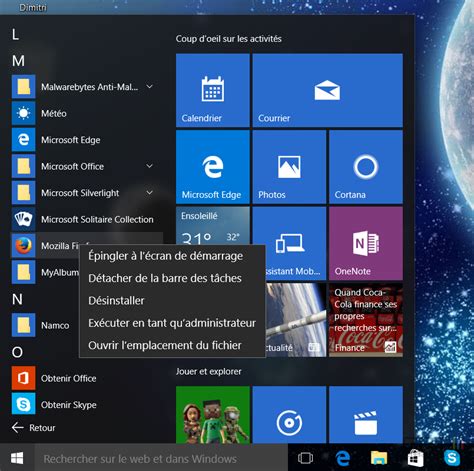Choose Exécuter en tant qu'administrateur
The image size is (474, 471).
click(x=172, y=323)
